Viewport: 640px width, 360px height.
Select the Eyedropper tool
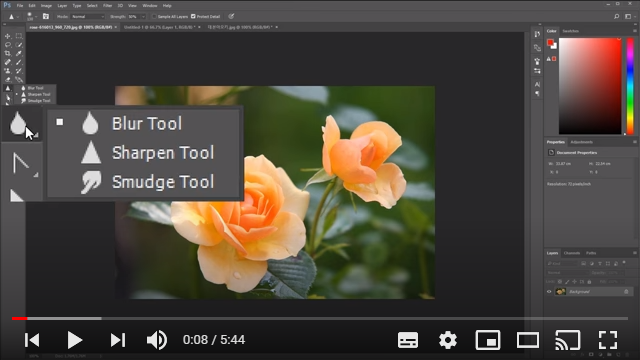(x=19, y=53)
